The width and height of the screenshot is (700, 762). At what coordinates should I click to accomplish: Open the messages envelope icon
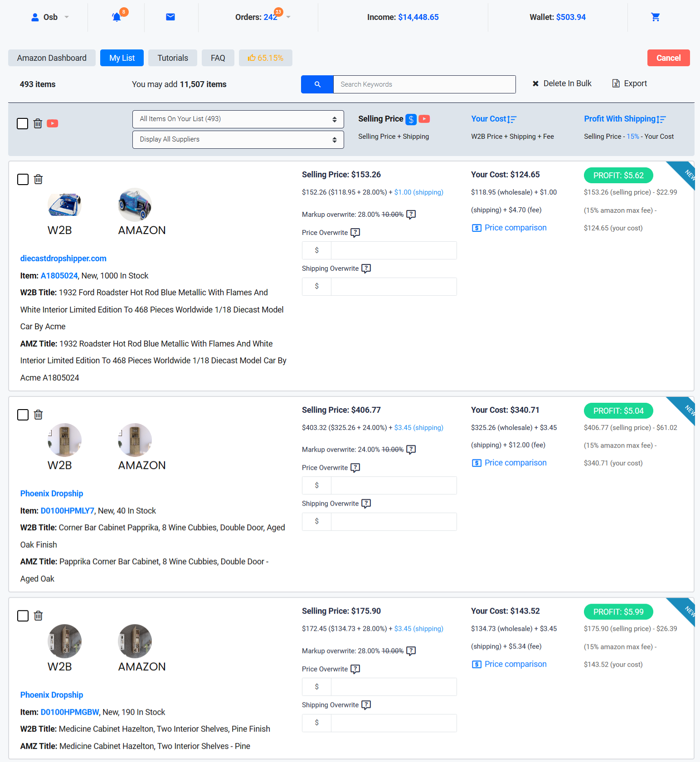tap(170, 17)
